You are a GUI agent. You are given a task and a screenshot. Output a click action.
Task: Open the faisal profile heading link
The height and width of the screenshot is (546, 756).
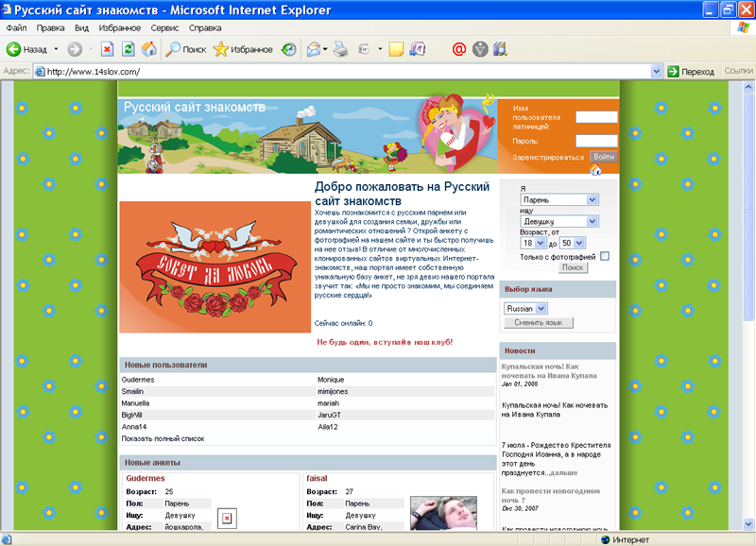tap(317, 478)
